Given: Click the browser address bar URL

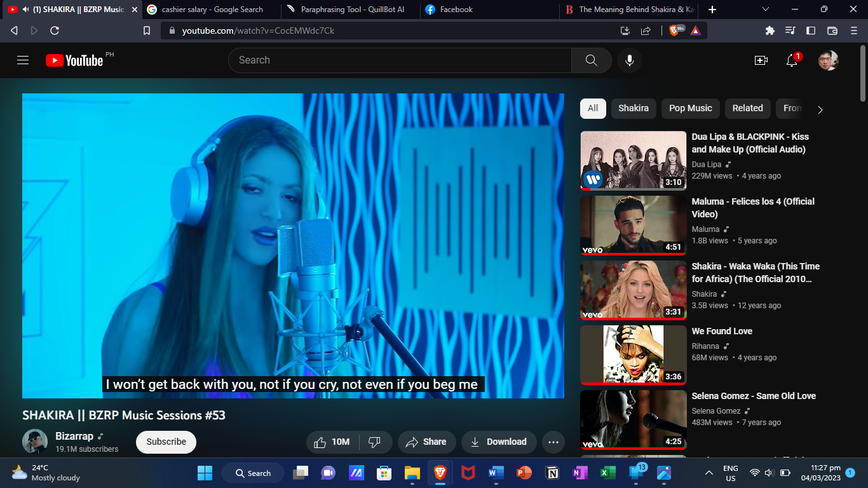Looking at the screenshot, I should coord(258,30).
